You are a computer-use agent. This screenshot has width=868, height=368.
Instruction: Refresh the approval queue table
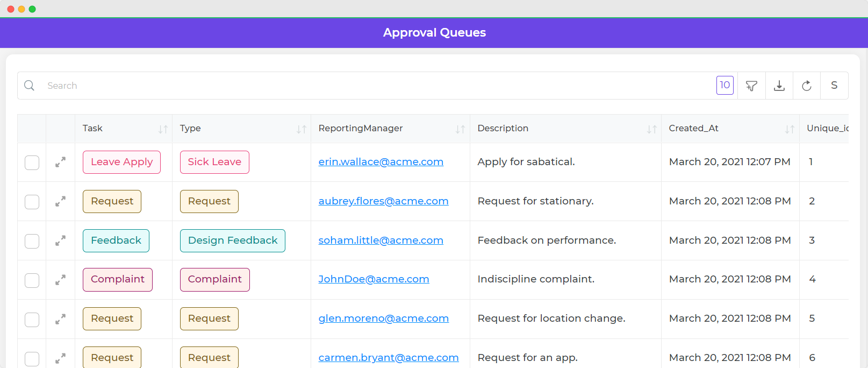(x=806, y=86)
